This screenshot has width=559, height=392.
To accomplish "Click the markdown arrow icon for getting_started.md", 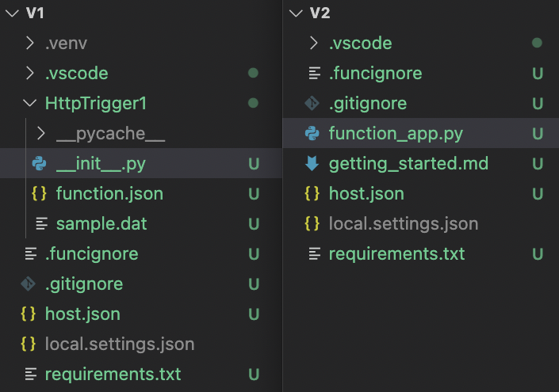I will point(312,164).
